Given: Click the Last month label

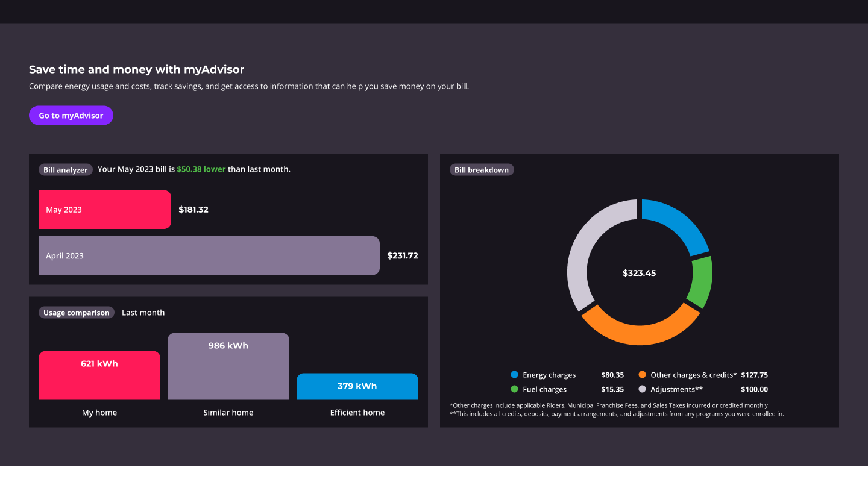Looking at the screenshot, I should 143,313.
